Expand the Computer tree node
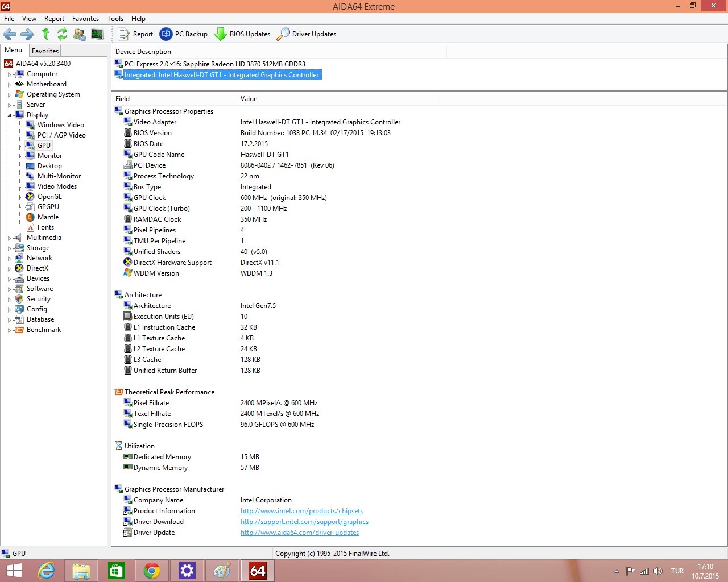728x582 pixels. pos(9,74)
